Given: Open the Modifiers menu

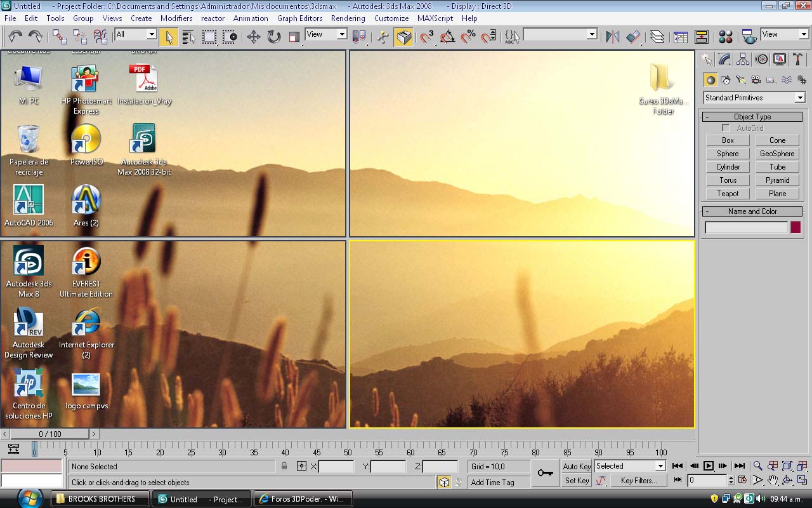Looking at the screenshot, I should tap(176, 18).
